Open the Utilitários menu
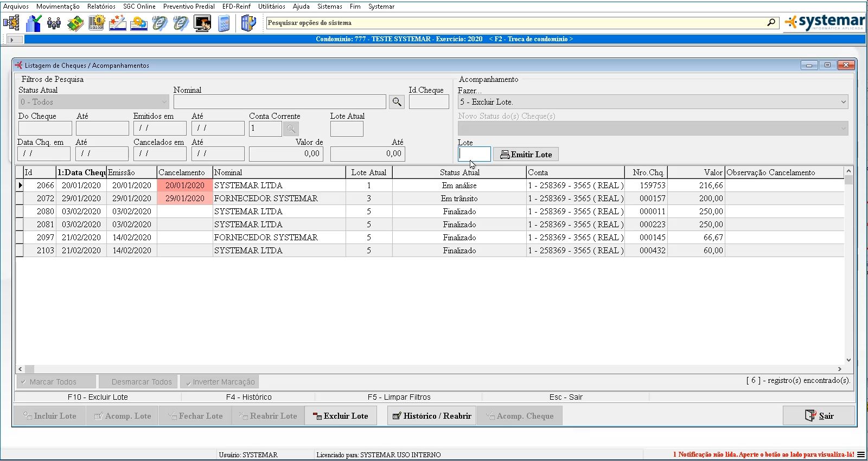868x461 pixels. (x=271, y=7)
